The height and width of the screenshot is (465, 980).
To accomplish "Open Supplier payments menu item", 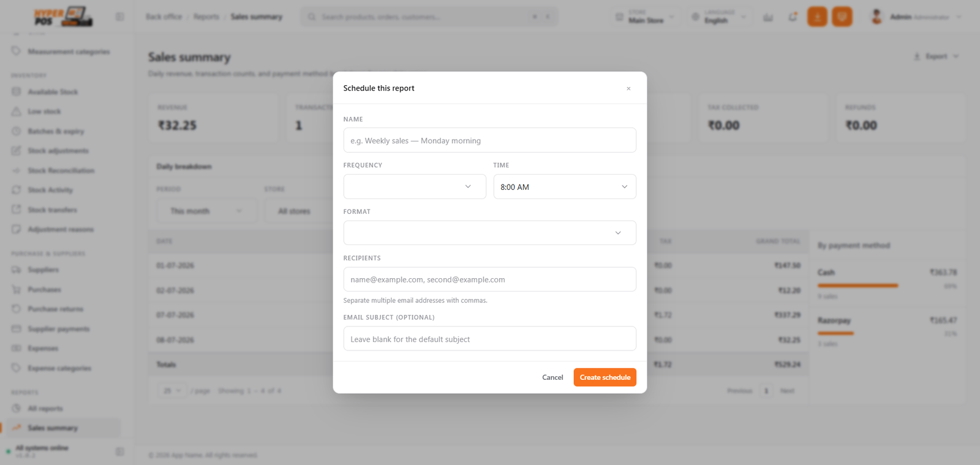I will tap(64, 329).
